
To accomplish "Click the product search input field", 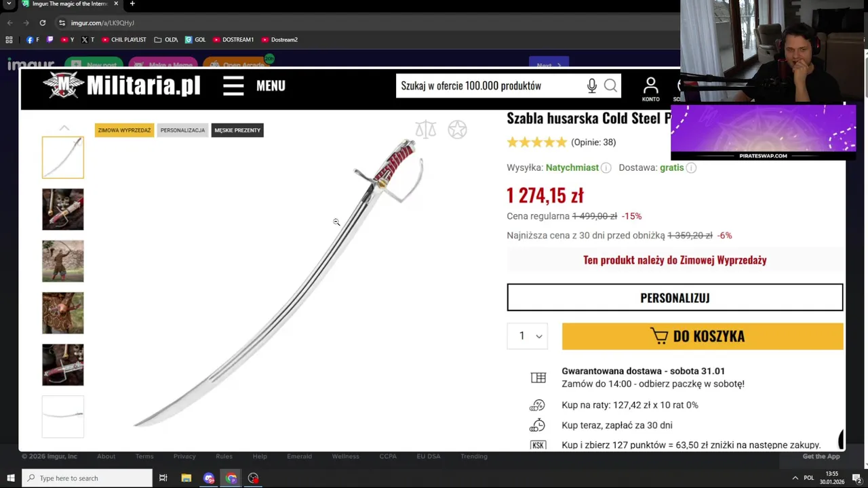I will [x=492, y=86].
